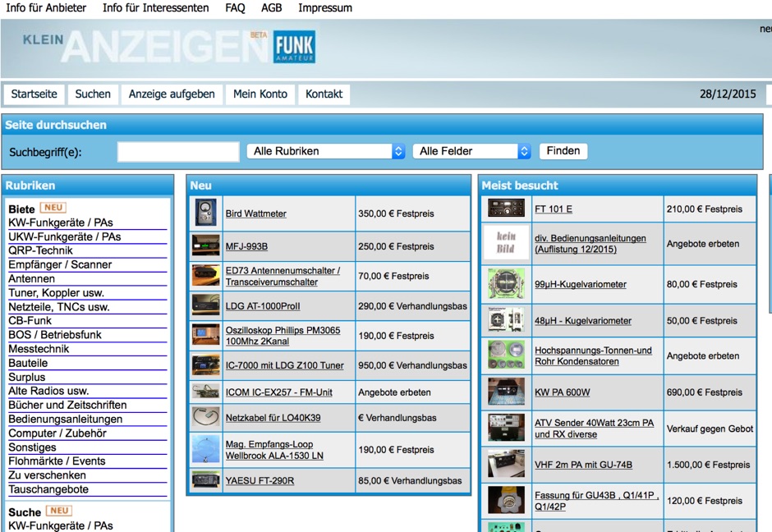
Task: Open the LDG AT-1000ProII thumbnail
Action: tap(206, 305)
